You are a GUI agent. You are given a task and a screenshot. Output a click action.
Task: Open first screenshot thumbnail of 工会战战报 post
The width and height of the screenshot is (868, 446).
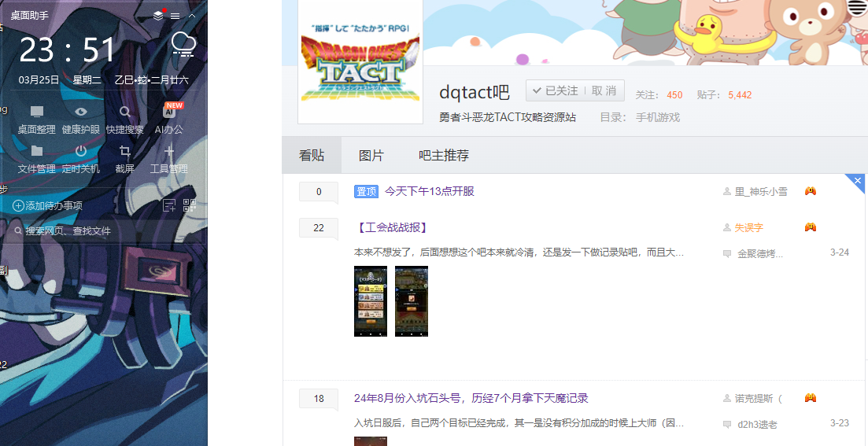371,301
